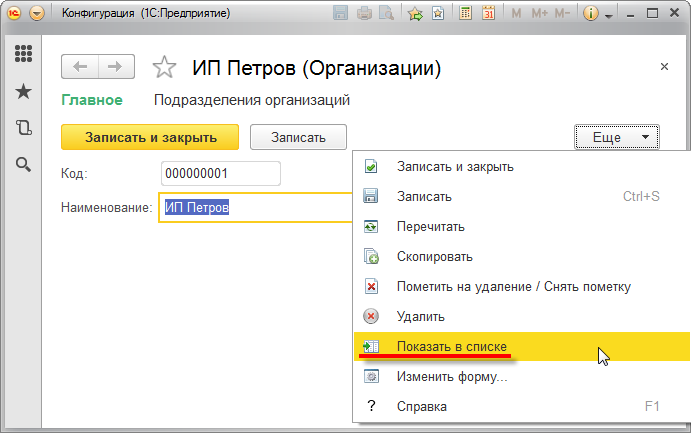Close the ИП Петров form with X

pos(664,67)
